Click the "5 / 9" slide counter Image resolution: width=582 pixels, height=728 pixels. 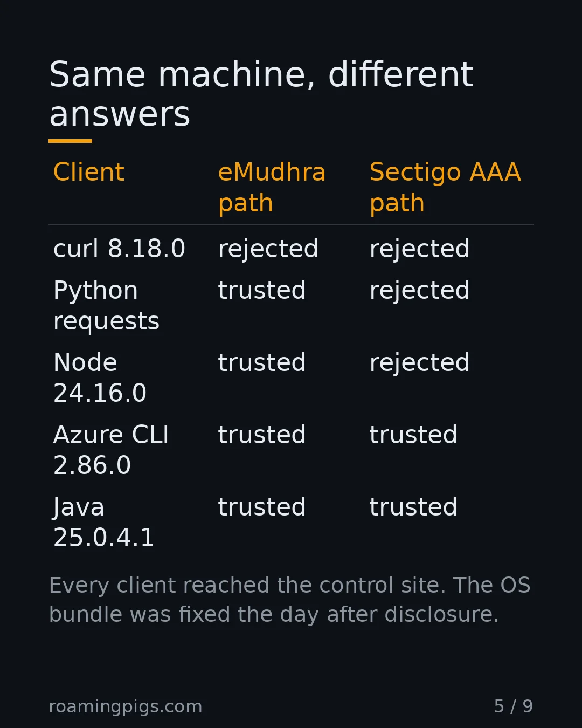514,706
